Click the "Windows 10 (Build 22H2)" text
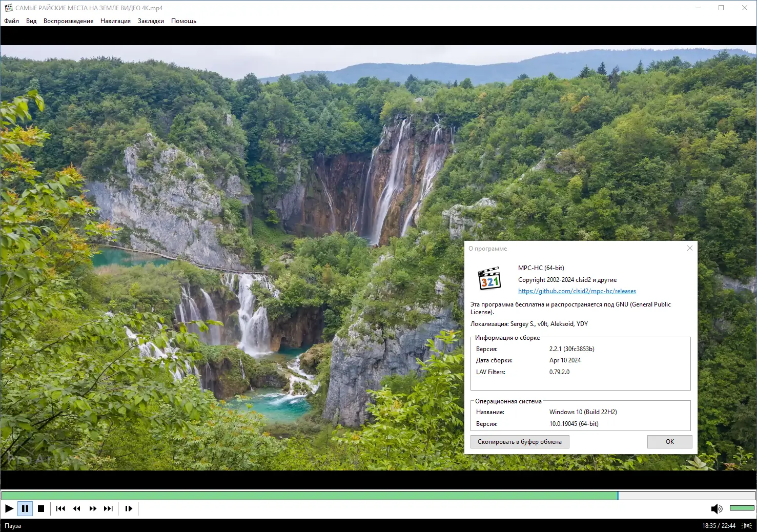757x532 pixels. [583, 412]
